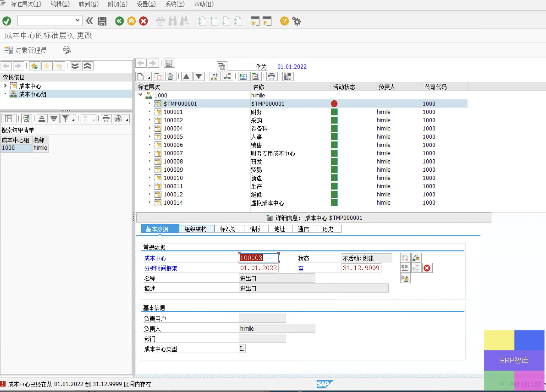Open the 转到(G) menu

[x=89, y=4]
